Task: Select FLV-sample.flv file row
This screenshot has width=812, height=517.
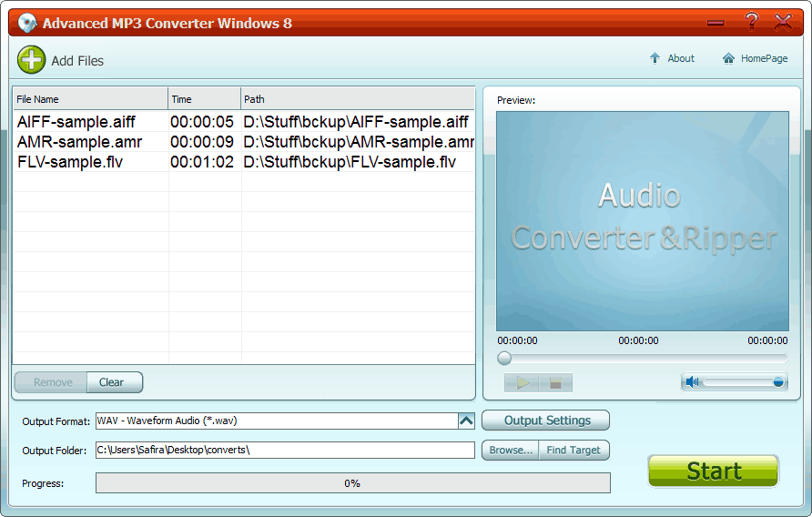Action: point(70,162)
